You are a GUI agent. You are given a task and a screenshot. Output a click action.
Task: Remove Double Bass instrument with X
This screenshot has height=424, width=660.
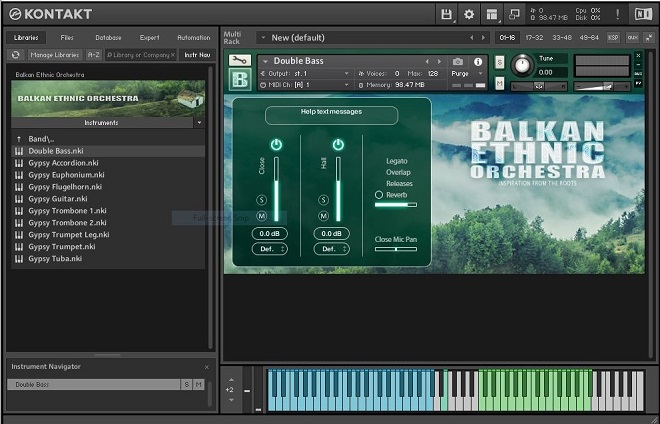tap(639, 55)
